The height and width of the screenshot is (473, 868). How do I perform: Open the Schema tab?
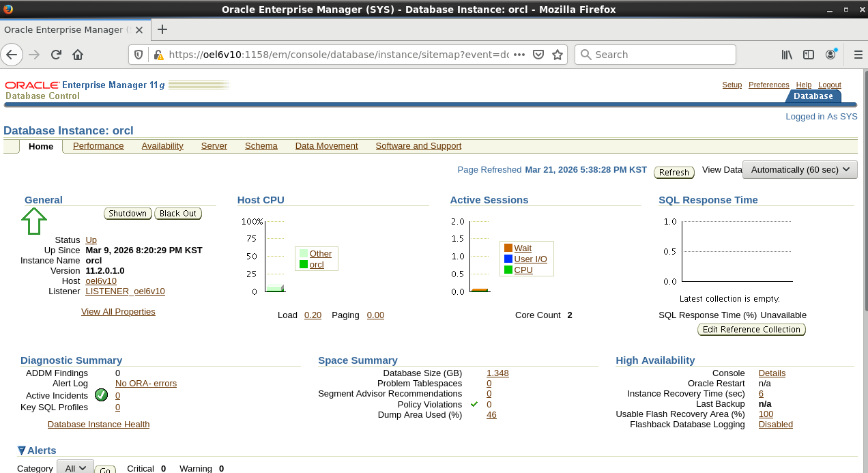(x=261, y=146)
